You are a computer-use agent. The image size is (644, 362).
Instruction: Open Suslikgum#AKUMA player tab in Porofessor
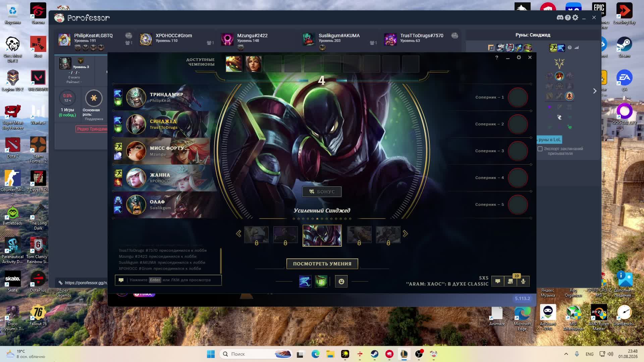click(x=340, y=41)
